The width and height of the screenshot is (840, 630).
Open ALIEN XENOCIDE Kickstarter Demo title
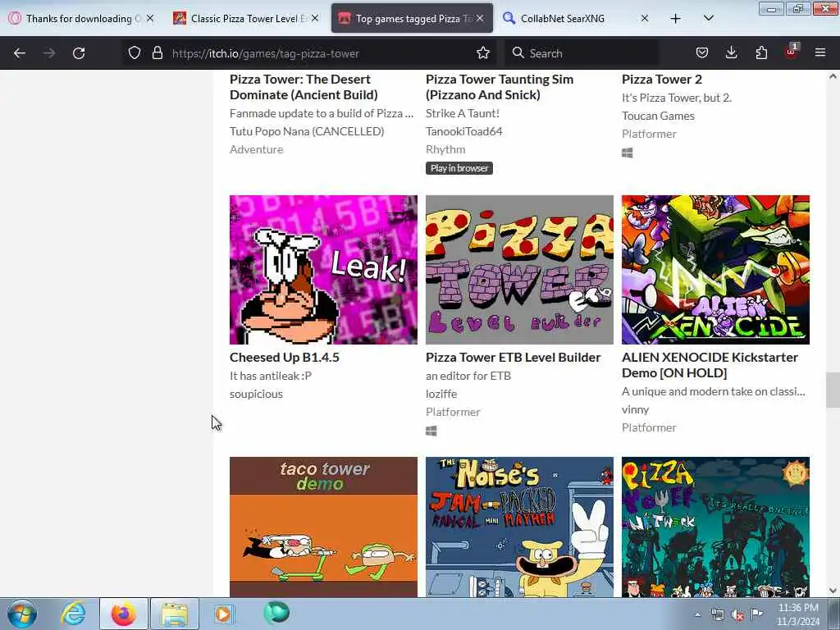pos(710,365)
